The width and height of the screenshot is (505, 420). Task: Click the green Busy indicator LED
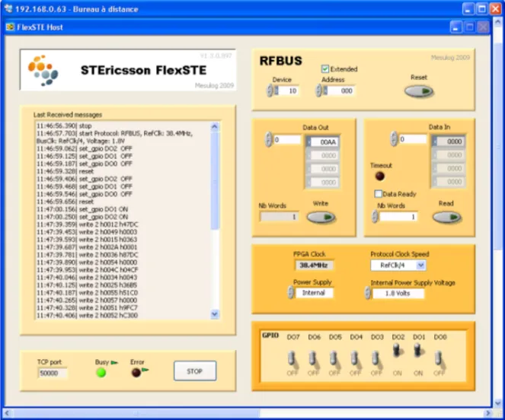tap(101, 373)
